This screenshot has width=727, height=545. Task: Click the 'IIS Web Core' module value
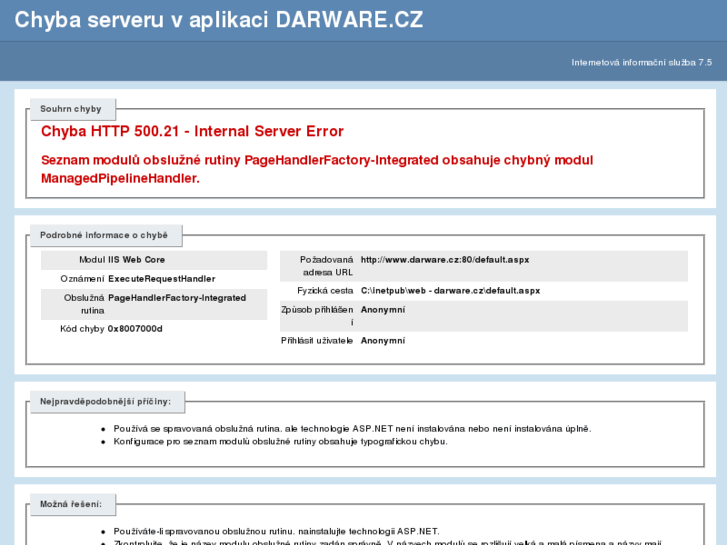(x=136, y=260)
